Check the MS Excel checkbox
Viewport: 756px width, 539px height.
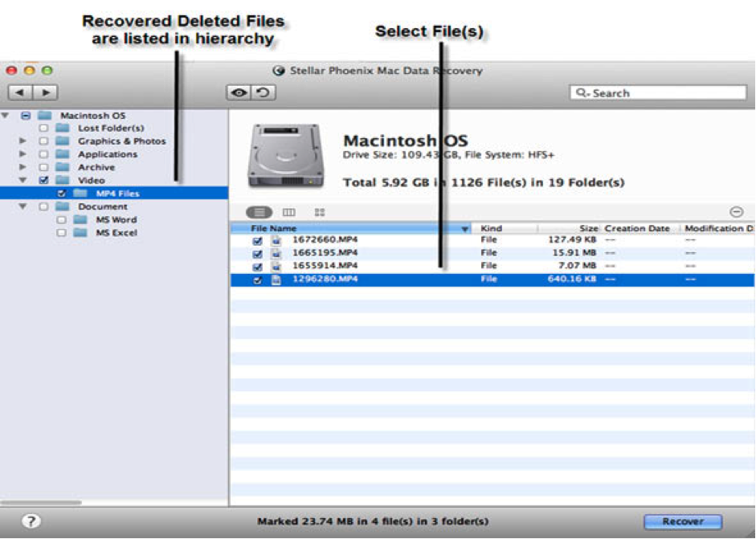(x=61, y=232)
